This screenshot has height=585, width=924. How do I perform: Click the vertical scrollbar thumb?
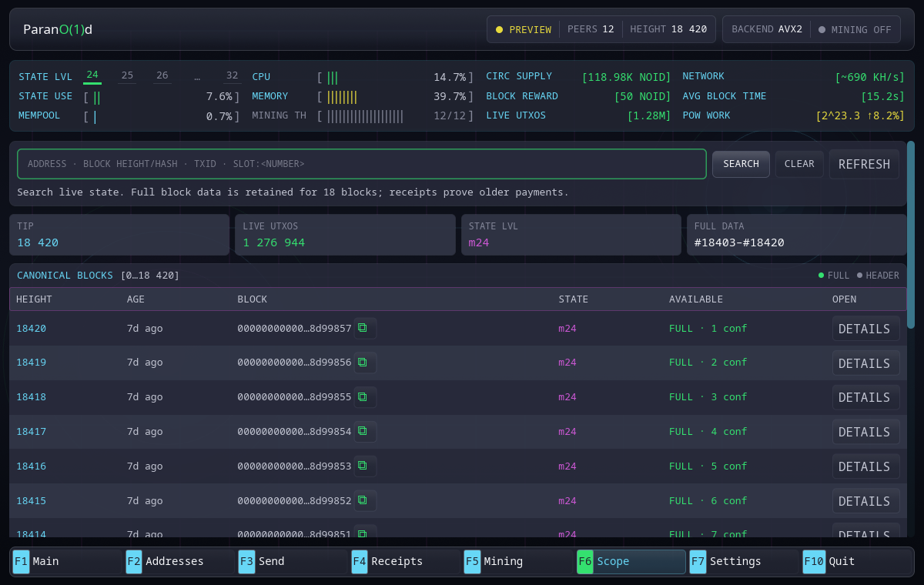pos(911,235)
